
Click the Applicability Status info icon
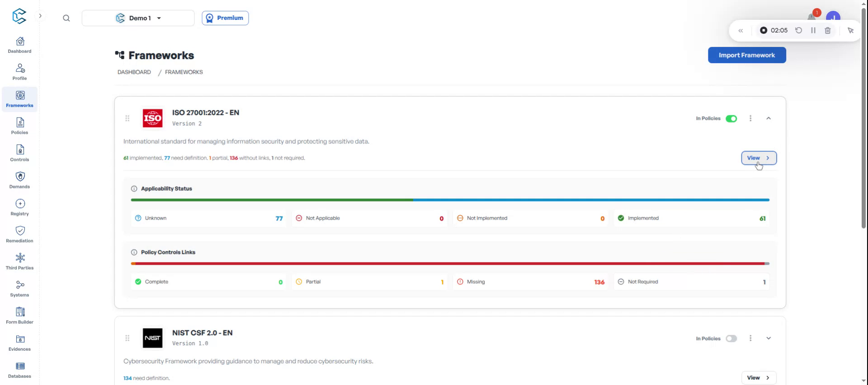134,189
